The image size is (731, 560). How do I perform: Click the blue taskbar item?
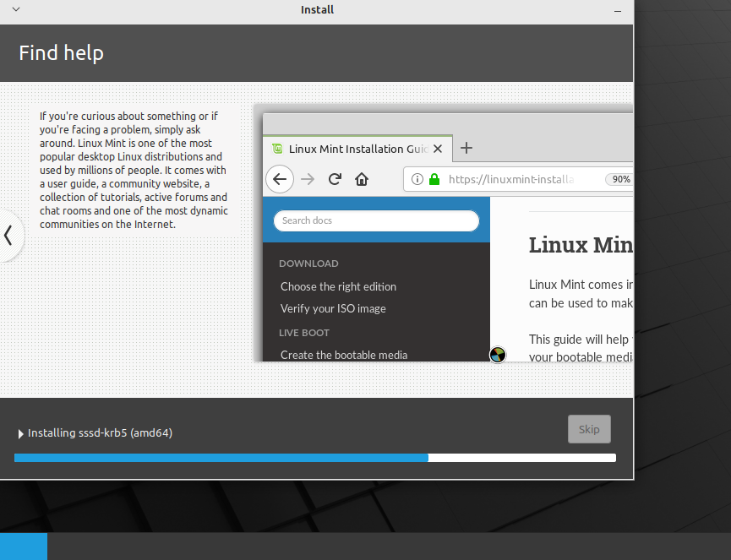point(24,546)
